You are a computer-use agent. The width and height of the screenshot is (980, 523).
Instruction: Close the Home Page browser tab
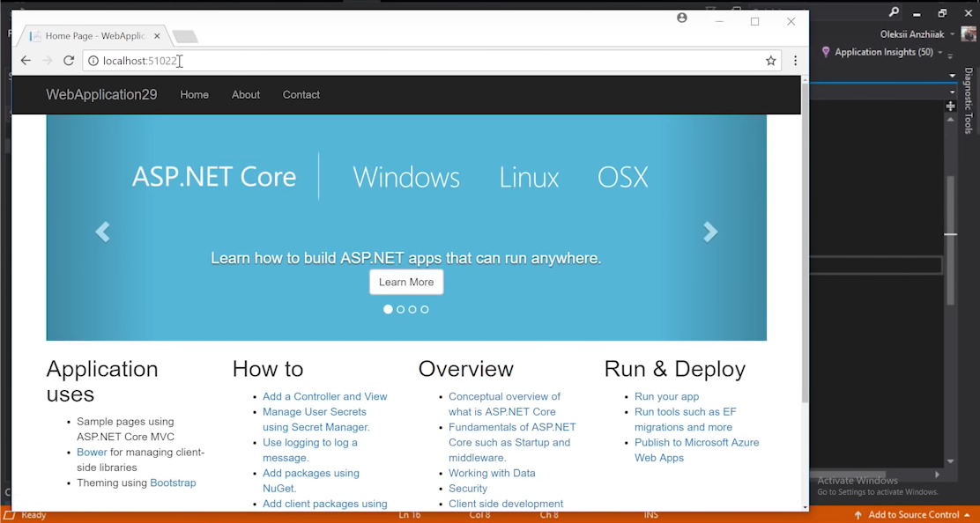click(x=157, y=36)
